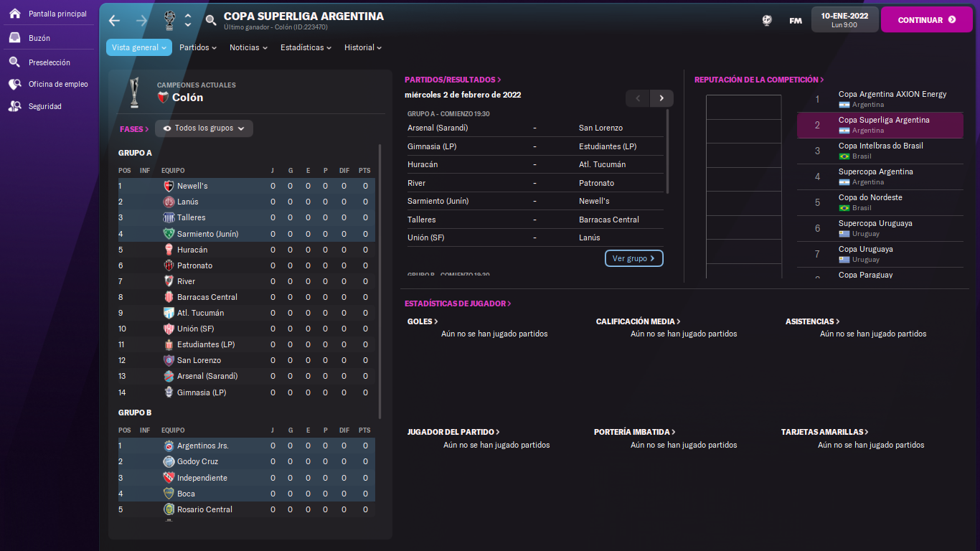980x551 pixels.
Task: Click the competition trophy icon in header
Action: (169, 20)
